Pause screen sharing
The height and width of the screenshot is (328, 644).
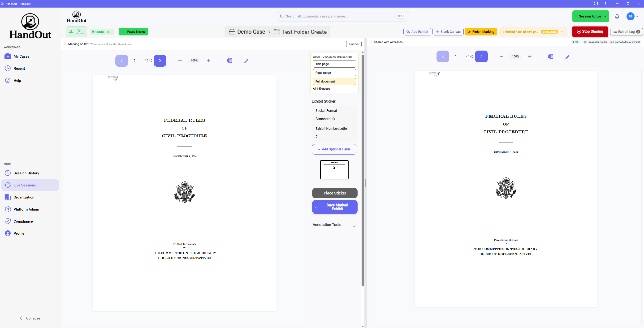click(134, 32)
